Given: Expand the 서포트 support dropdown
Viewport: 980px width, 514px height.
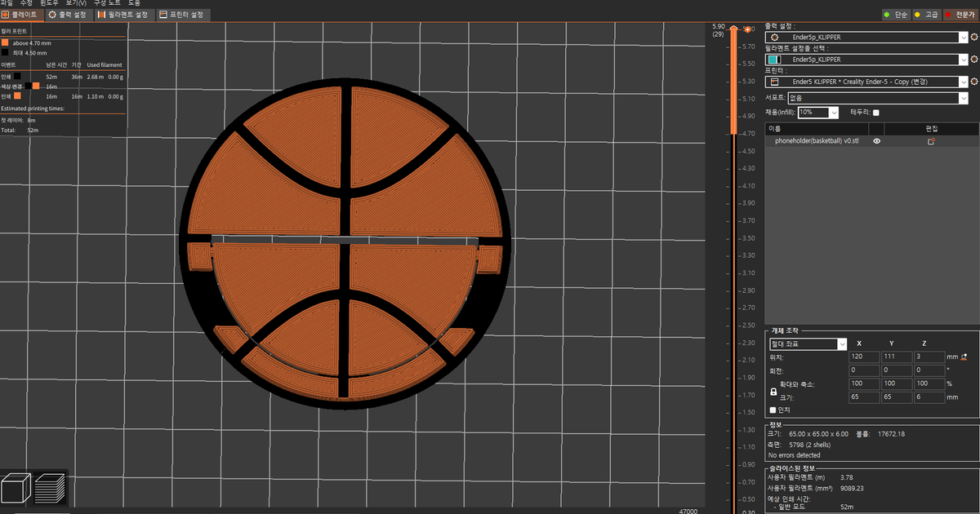Looking at the screenshot, I should pos(962,98).
